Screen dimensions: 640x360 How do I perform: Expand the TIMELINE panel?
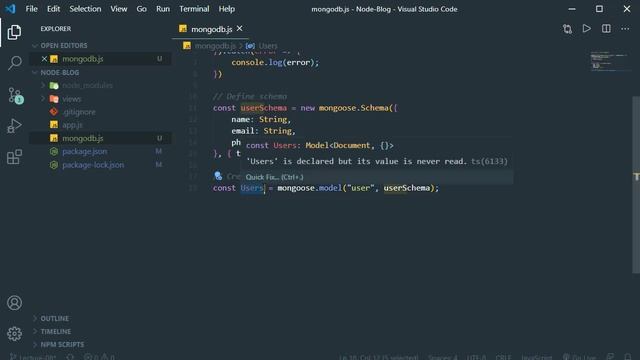pyautogui.click(x=56, y=331)
